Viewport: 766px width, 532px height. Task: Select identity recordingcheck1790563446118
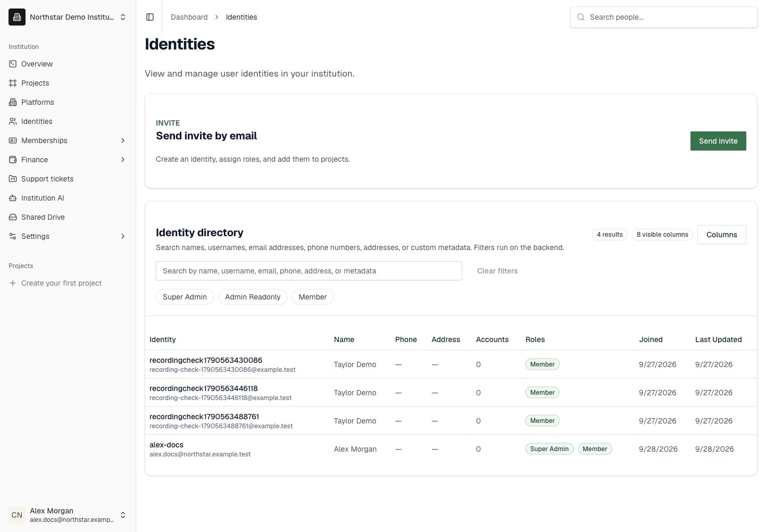(x=451, y=393)
